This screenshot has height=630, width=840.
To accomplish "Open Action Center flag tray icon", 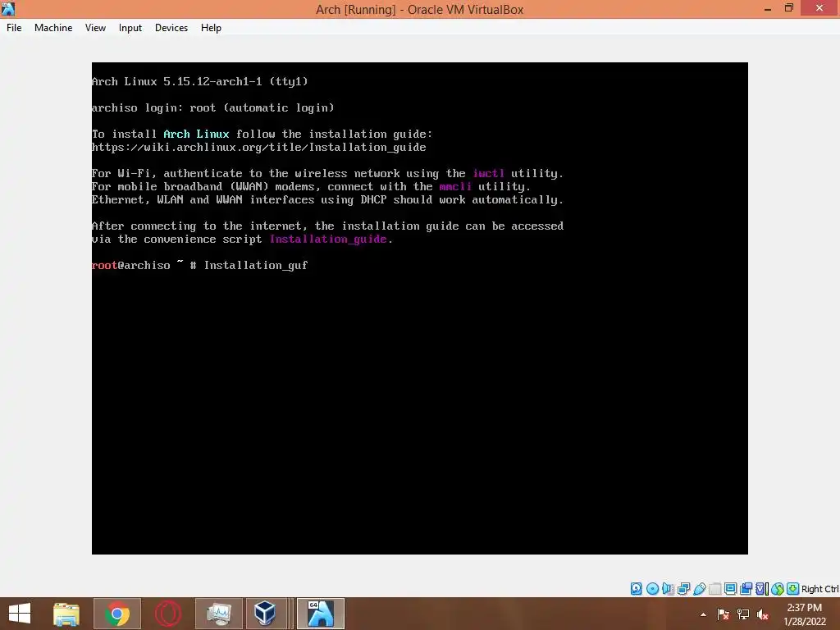I will point(724,614).
